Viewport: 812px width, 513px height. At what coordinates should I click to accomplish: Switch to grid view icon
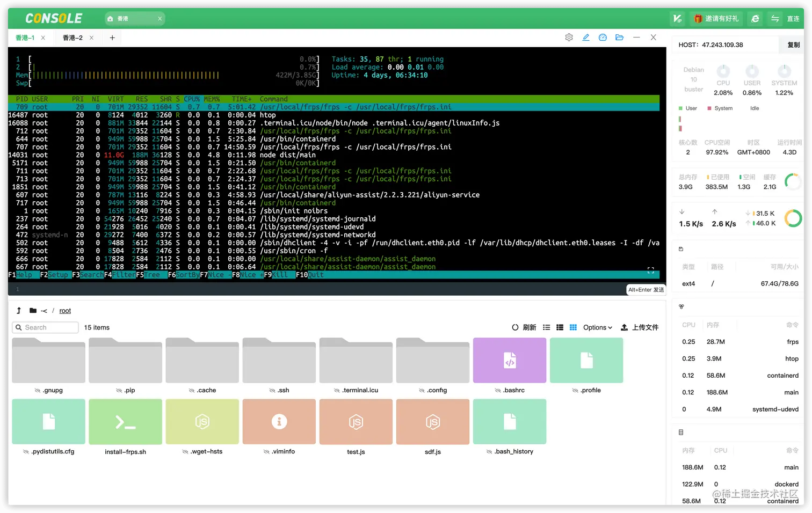point(573,327)
